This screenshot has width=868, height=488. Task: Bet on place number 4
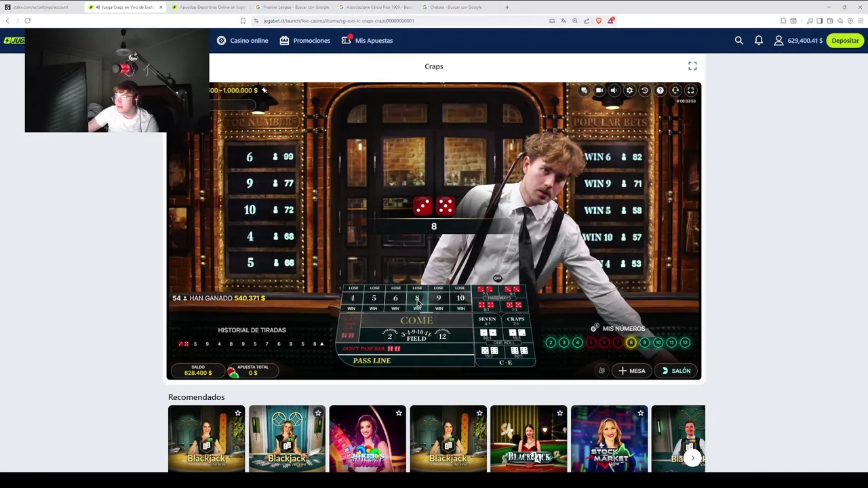click(x=352, y=298)
